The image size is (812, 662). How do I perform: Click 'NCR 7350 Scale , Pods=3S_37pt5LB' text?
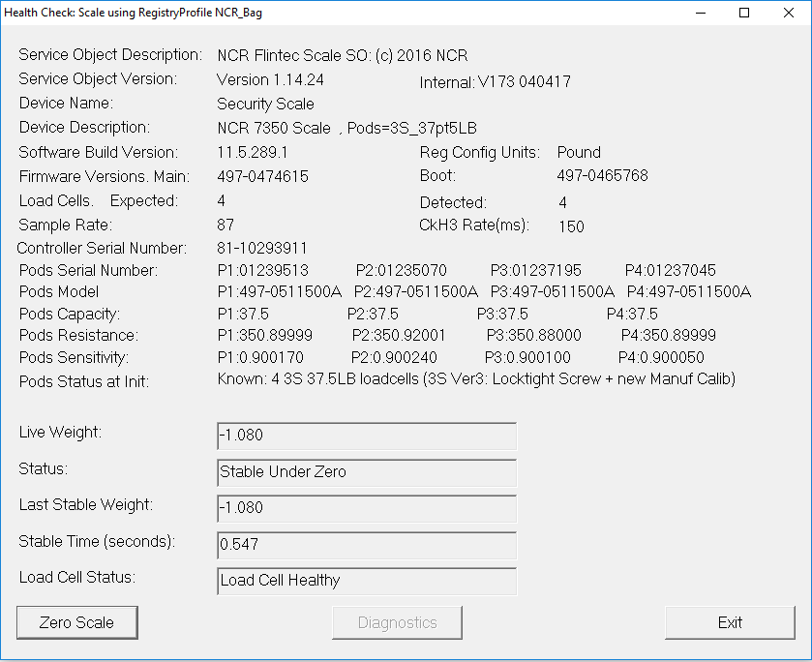click(x=347, y=128)
